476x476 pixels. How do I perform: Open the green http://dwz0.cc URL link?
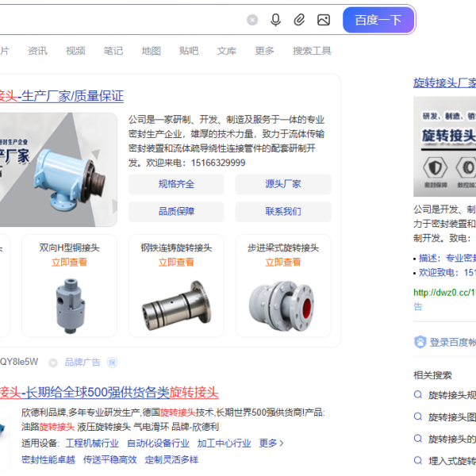point(445,293)
